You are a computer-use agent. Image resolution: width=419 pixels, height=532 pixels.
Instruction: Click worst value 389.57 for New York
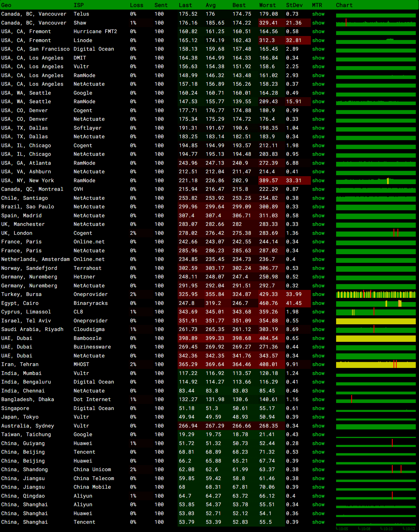pyautogui.click(x=268, y=181)
